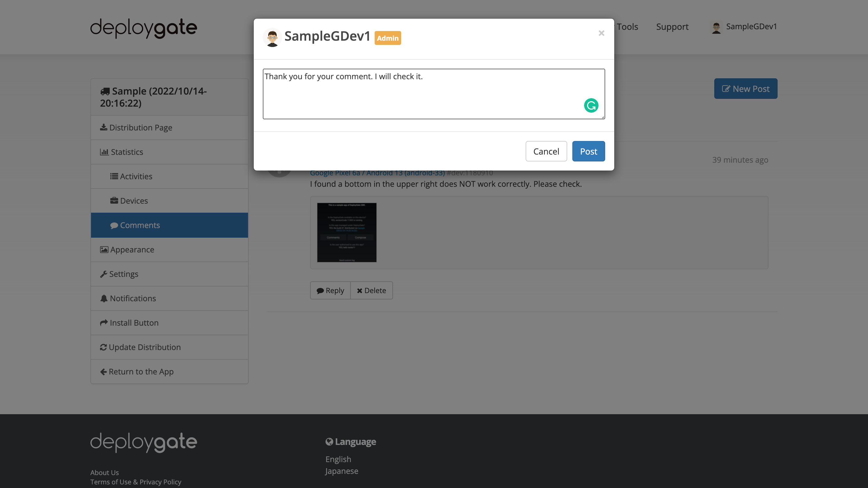
Task: Open the Activities list icon
Action: point(114,176)
